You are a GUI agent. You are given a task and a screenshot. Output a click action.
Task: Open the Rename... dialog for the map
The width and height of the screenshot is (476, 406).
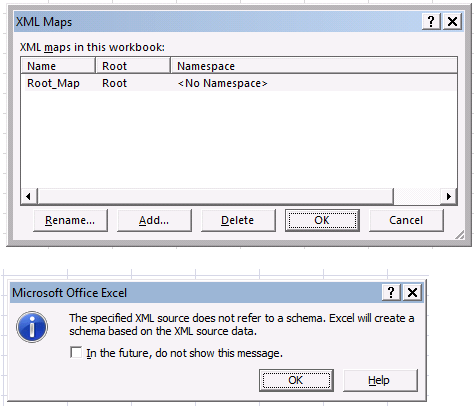(x=70, y=220)
